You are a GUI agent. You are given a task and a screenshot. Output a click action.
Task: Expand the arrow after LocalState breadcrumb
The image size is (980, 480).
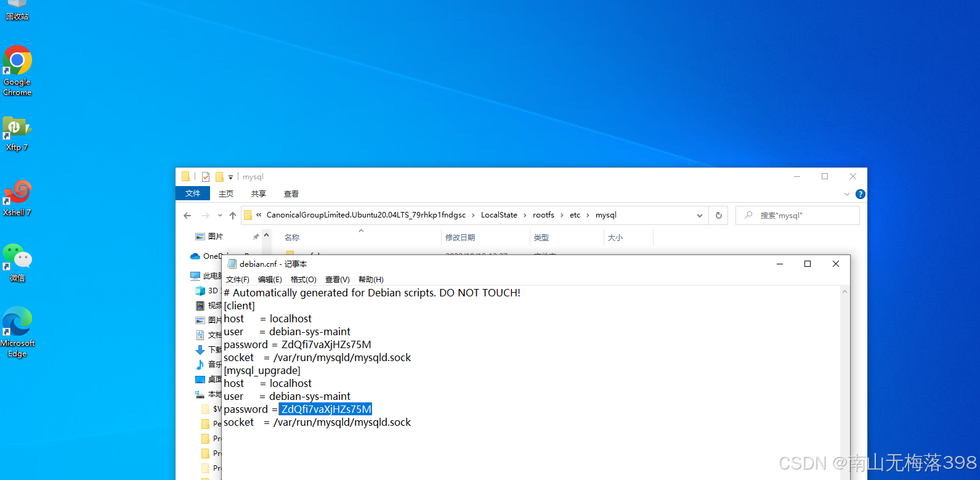pos(525,215)
